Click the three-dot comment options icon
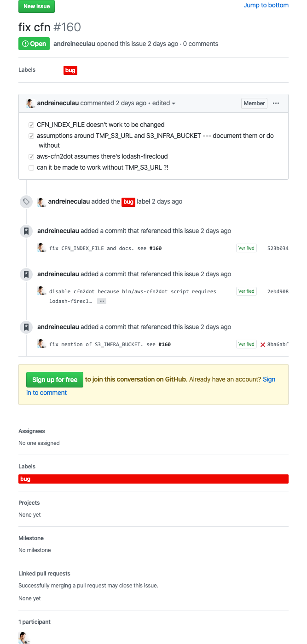The image size is (307, 644). tap(276, 103)
